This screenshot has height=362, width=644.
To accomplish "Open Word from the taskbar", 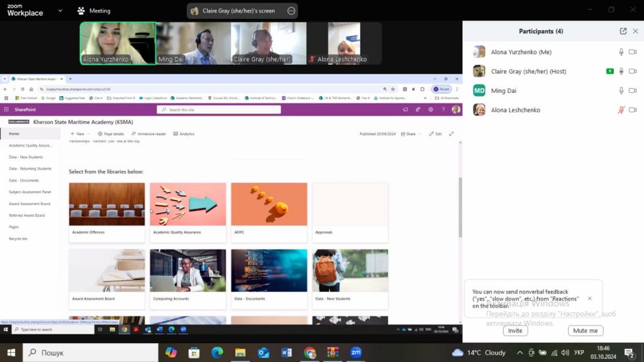I will [287, 353].
